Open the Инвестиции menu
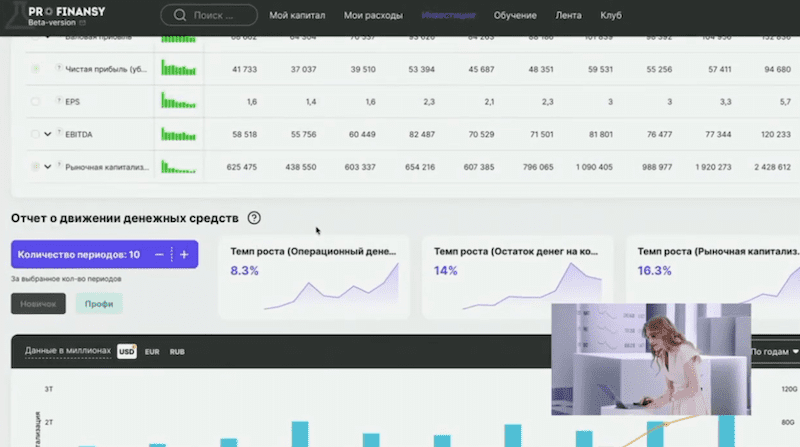This screenshot has height=447, width=800. [x=448, y=15]
